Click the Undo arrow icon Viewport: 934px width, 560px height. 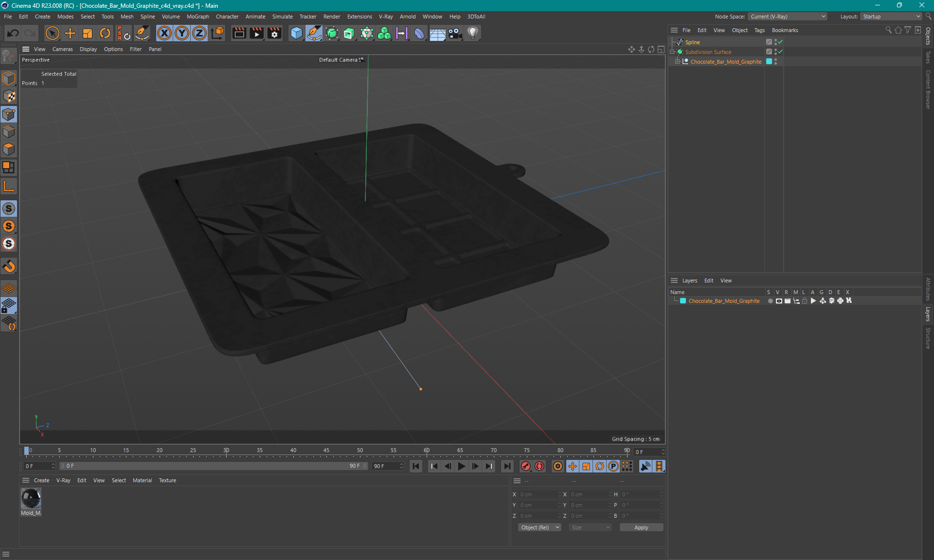pyautogui.click(x=13, y=33)
